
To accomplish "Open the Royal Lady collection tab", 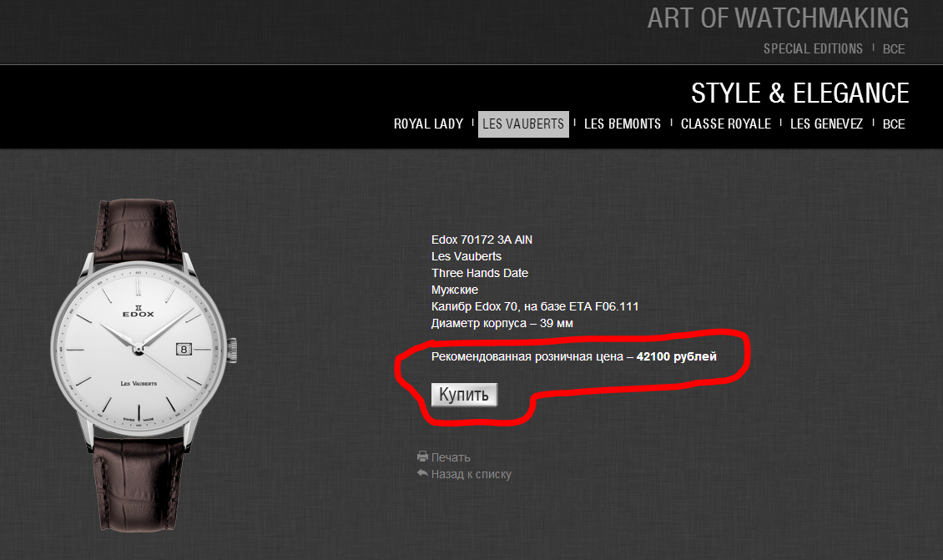I will tap(428, 124).
